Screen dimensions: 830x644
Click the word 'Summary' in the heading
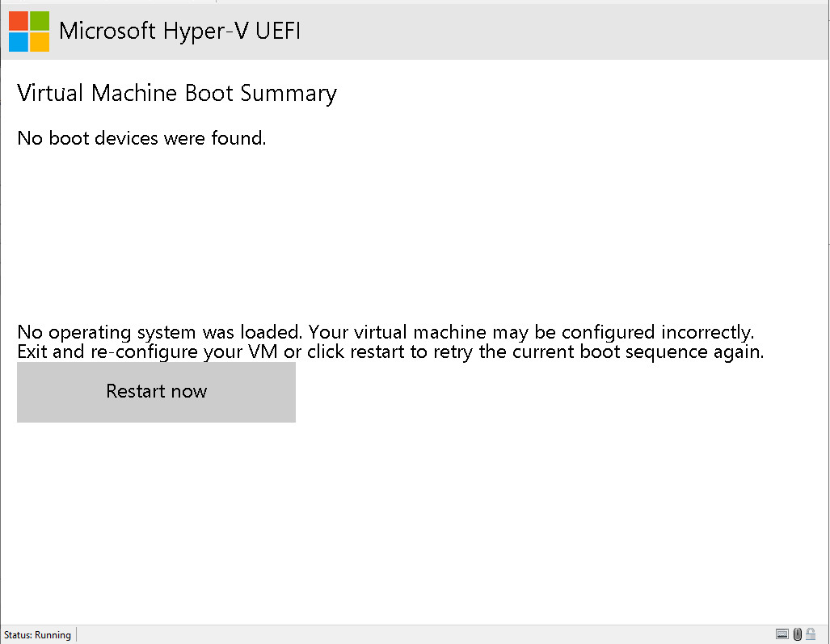(289, 94)
